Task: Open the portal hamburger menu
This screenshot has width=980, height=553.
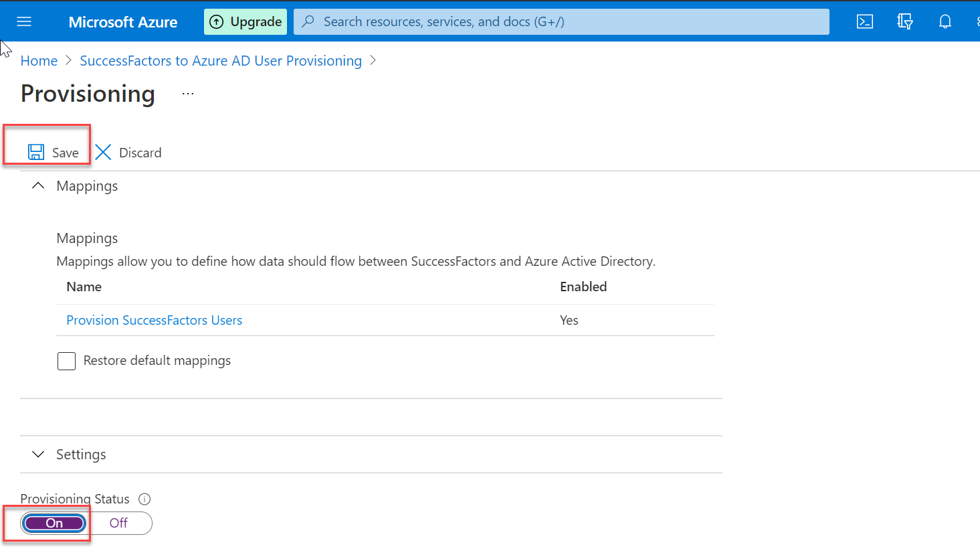Action: [23, 21]
